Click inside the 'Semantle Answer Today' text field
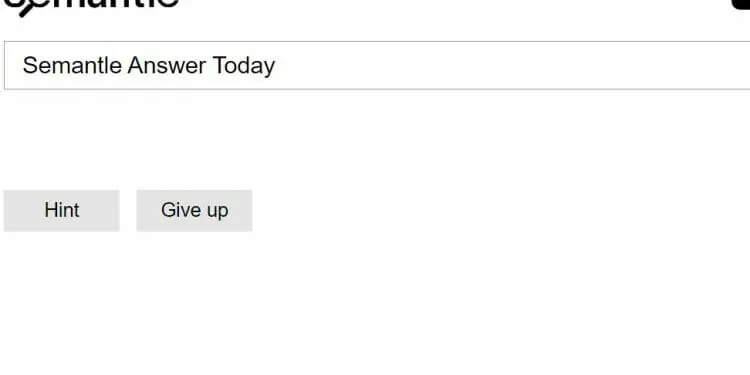Viewport: 750px width, 375px height. (x=377, y=66)
